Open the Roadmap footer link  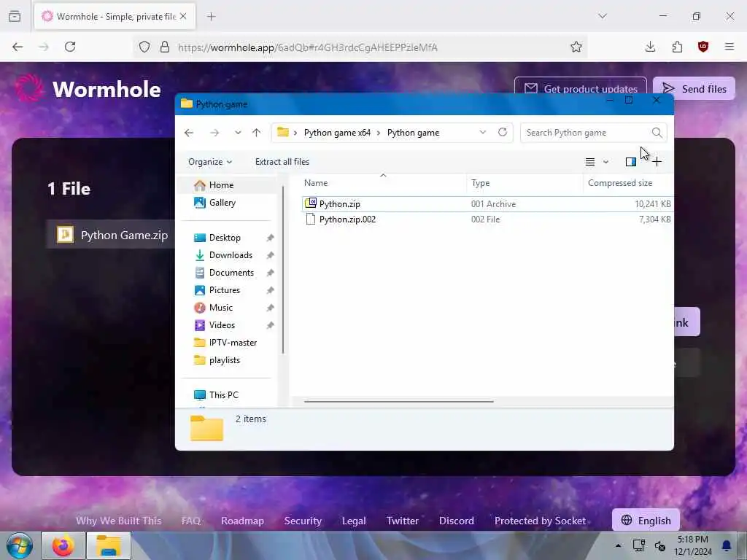(242, 521)
